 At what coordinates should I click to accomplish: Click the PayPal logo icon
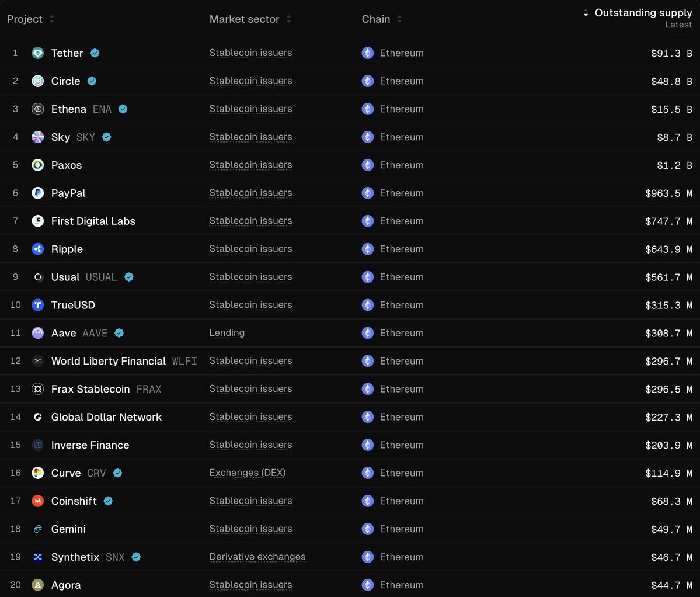click(x=38, y=193)
